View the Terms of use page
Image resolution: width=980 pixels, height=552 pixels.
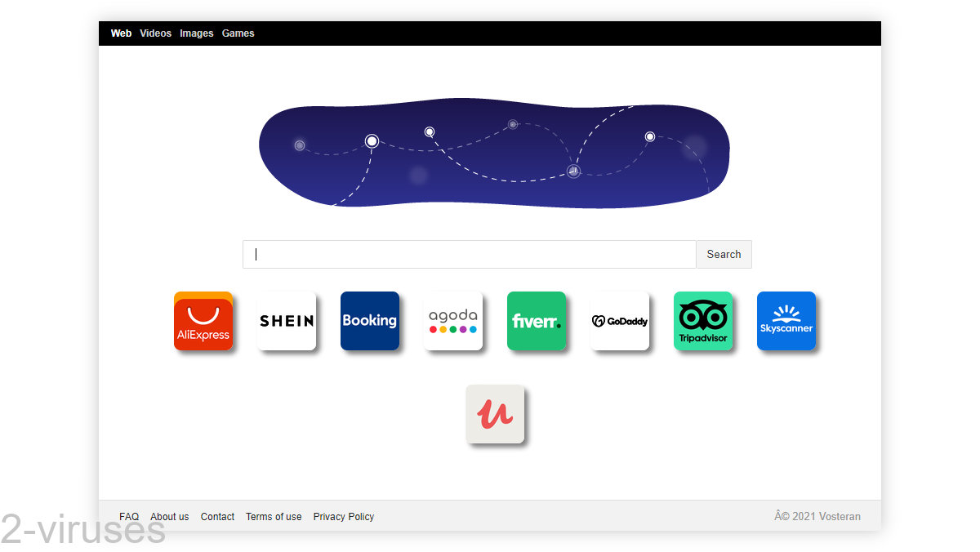coord(274,517)
